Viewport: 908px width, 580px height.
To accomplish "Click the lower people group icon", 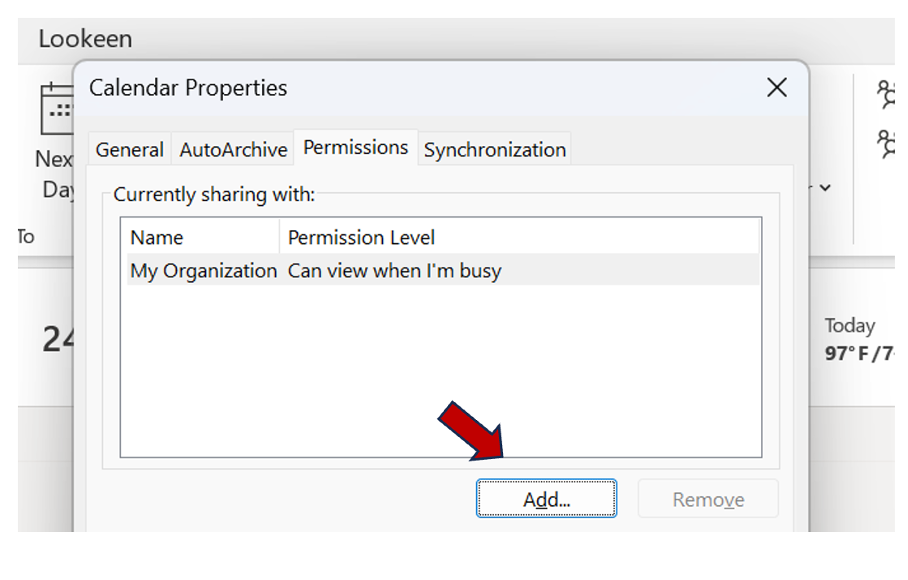I will (888, 143).
